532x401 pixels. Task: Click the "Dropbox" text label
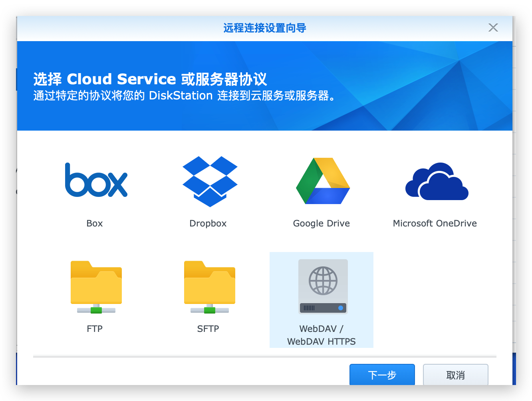208,224
